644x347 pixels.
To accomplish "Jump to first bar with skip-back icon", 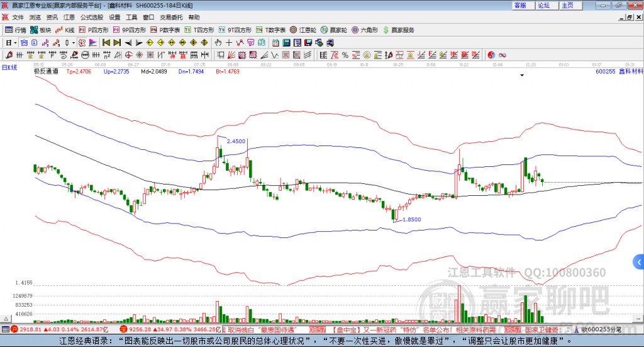I will [x=106, y=43].
